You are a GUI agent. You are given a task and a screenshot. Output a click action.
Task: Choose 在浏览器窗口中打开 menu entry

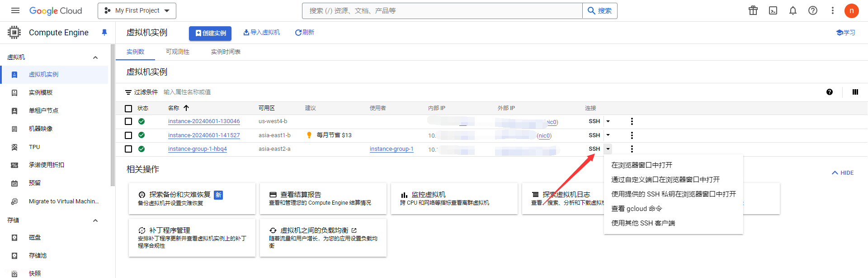(674, 165)
